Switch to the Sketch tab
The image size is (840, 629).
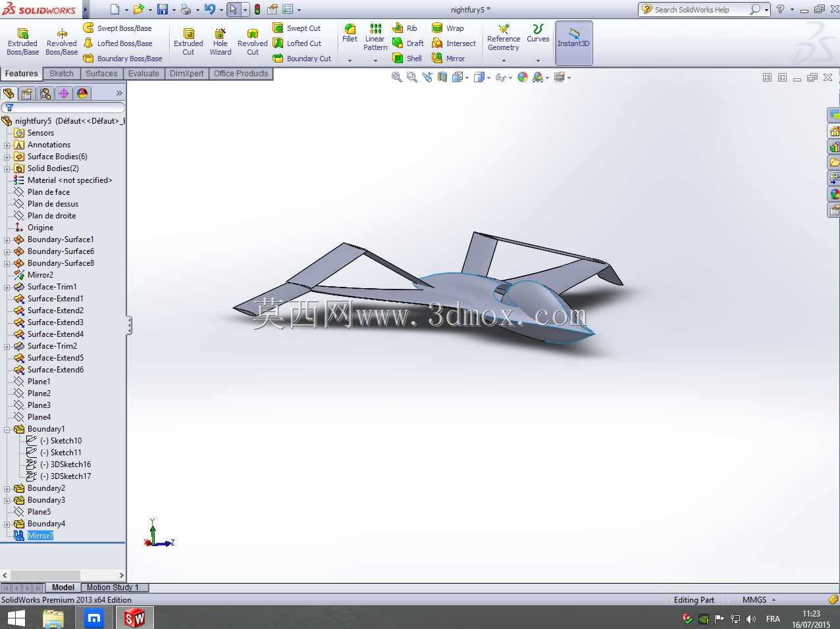(61, 74)
